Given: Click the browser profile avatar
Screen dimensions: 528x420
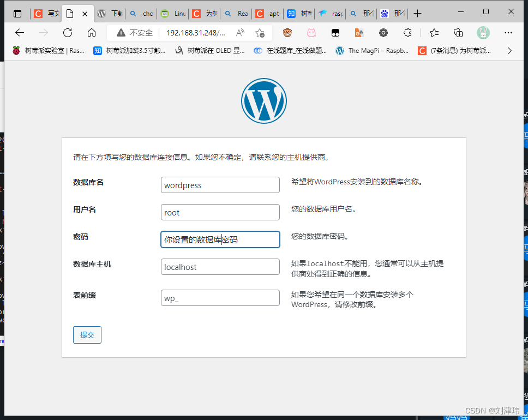Looking at the screenshot, I should click(x=483, y=33).
